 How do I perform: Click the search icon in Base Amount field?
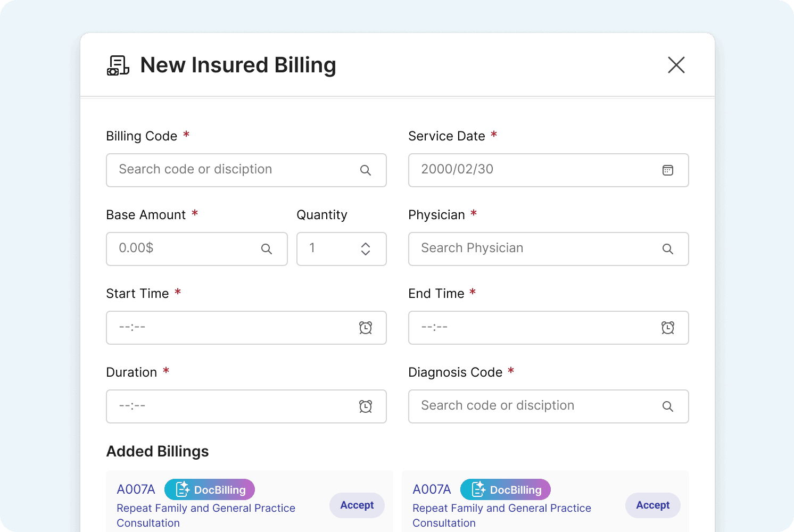[266, 249]
